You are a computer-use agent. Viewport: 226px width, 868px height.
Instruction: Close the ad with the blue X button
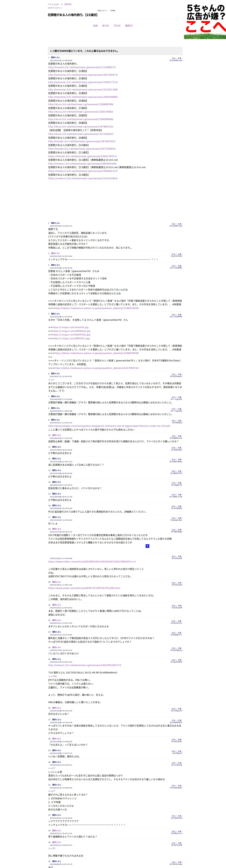(147, 546)
